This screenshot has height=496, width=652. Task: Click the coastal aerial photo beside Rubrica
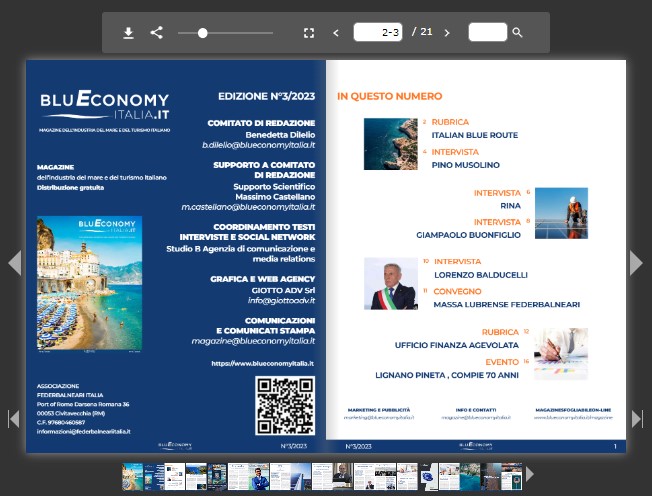pos(390,144)
